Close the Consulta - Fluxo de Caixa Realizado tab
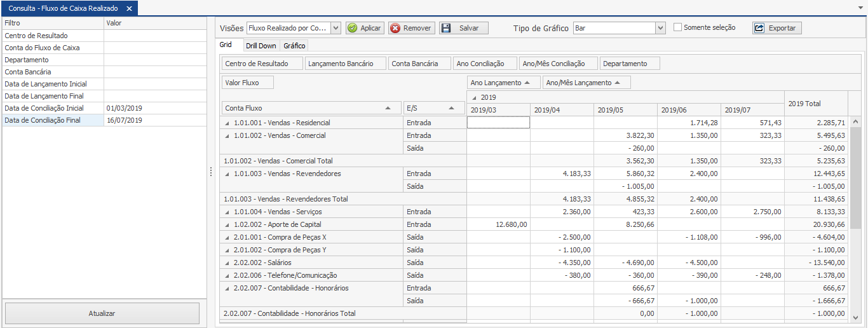This screenshot has height=328, width=868. tap(129, 8)
